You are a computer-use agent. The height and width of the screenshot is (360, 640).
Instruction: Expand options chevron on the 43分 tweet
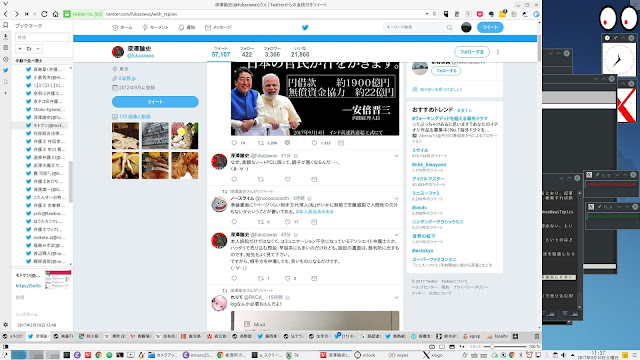[396, 235]
